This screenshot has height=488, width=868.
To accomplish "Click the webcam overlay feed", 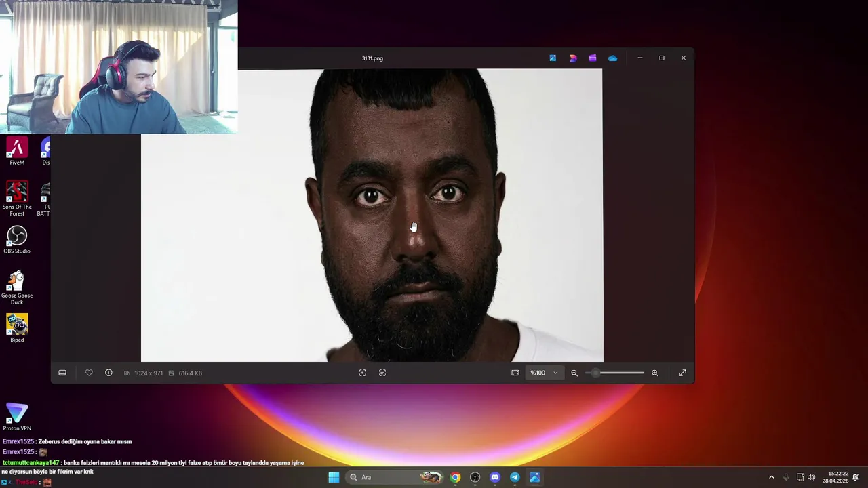I will (119, 66).
